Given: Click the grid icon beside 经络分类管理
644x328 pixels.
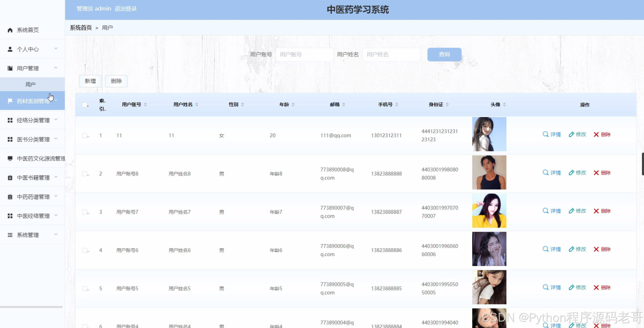Looking at the screenshot, I should 10,120.
